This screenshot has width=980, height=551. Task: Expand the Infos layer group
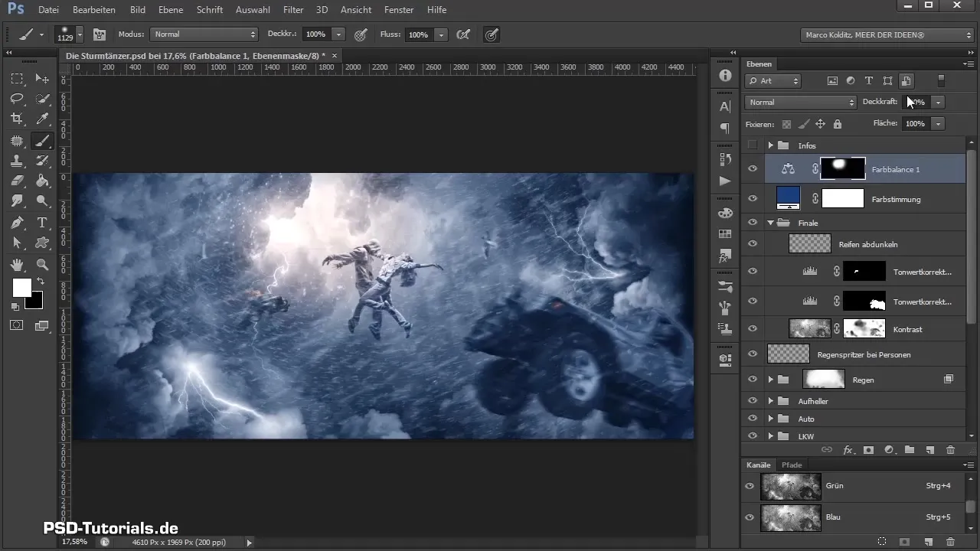[770, 145]
